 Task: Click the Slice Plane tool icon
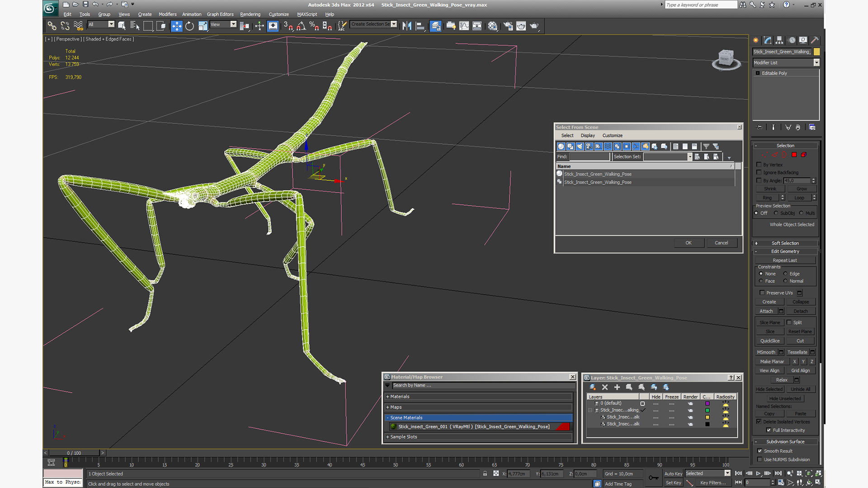click(x=769, y=322)
